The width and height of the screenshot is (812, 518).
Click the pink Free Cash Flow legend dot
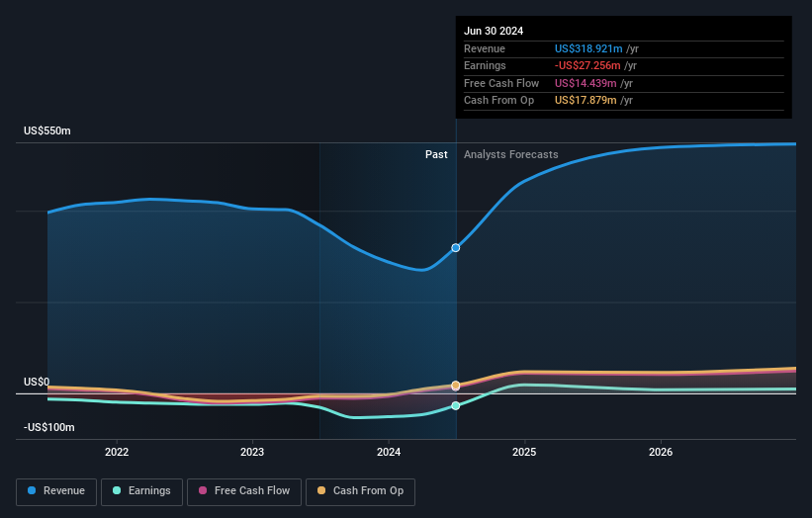pos(203,490)
